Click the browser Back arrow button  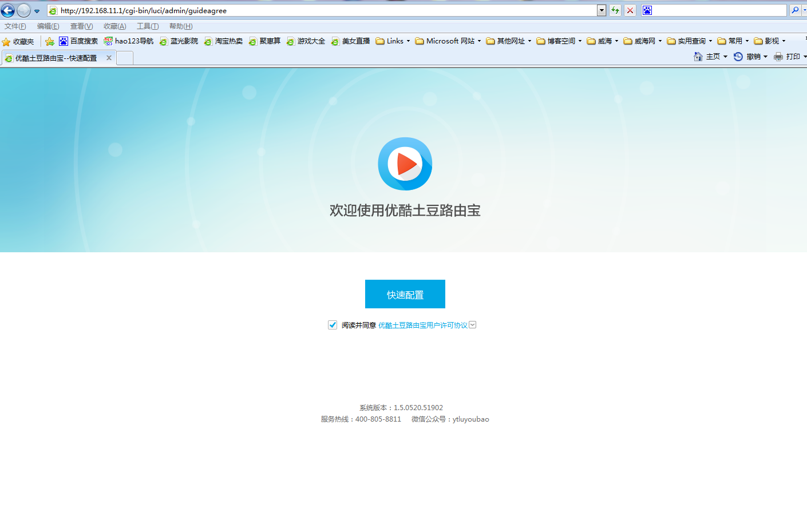click(x=8, y=10)
